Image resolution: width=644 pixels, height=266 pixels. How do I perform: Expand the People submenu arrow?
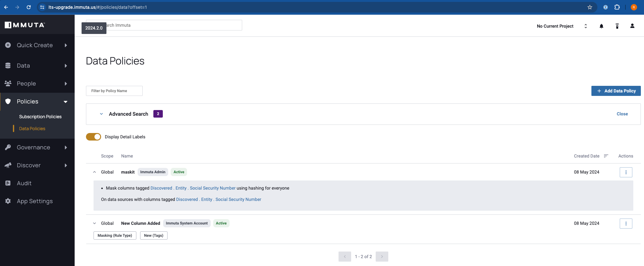tap(66, 84)
